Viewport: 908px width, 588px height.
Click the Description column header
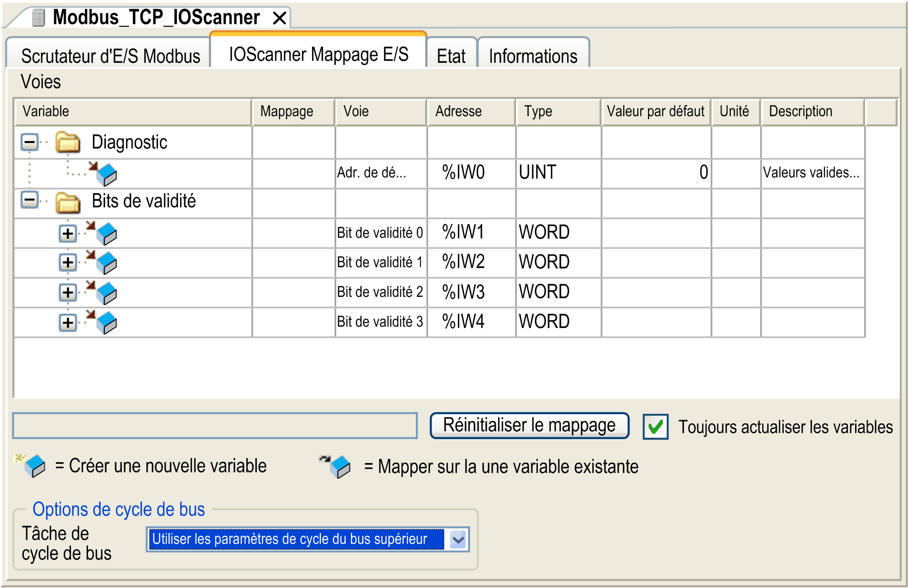(813, 111)
